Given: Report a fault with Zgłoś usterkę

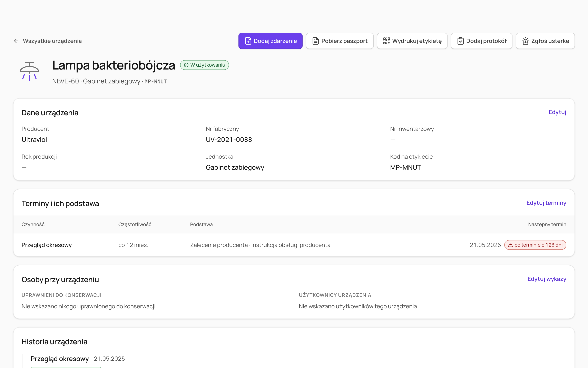Looking at the screenshot, I should pyautogui.click(x=545, y=41).
